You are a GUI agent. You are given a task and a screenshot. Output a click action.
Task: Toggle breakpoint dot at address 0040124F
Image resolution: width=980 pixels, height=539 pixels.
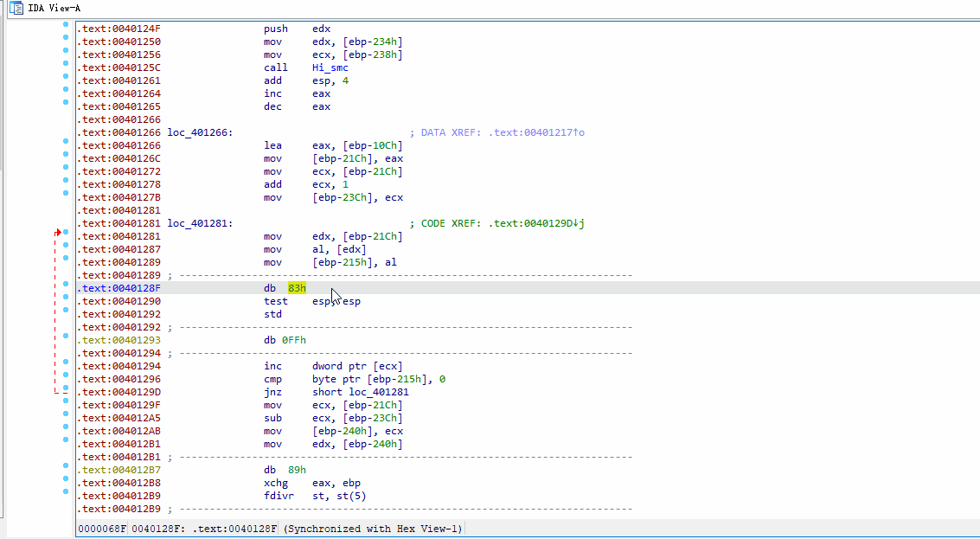66,24
